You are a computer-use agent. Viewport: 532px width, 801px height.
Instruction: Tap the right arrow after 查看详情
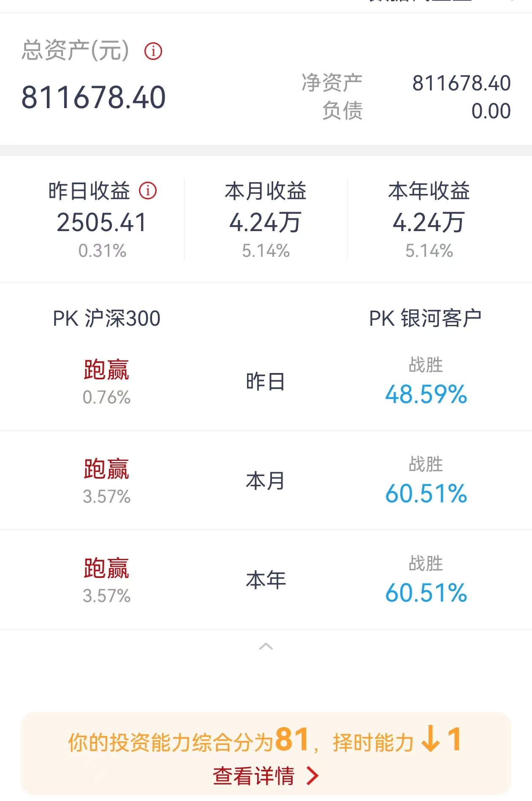pos(312,776)
